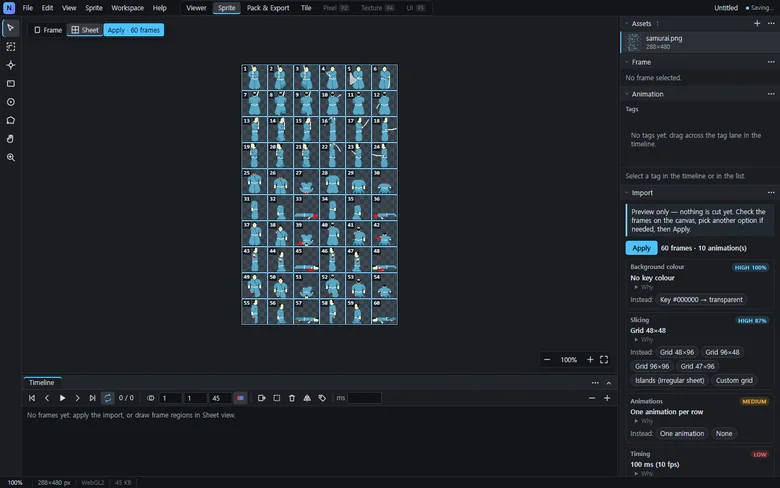Click the red-blue color toggle in timeline
Viewport: 780px width, 488px height.
point(240,398)
